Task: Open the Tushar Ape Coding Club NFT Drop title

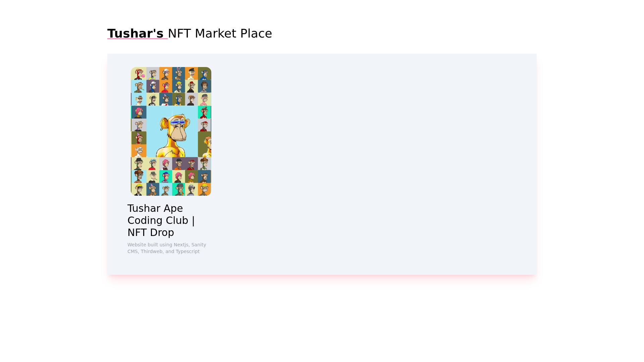Action: 161,220
